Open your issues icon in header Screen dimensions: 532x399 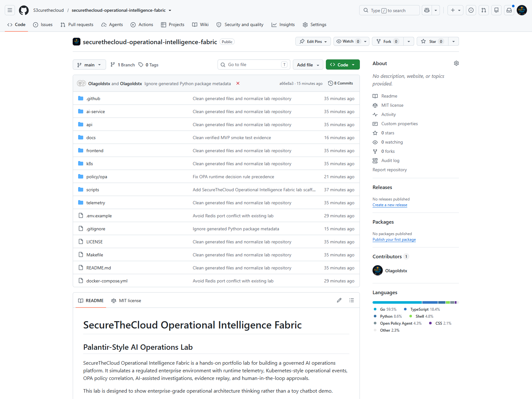471,10
